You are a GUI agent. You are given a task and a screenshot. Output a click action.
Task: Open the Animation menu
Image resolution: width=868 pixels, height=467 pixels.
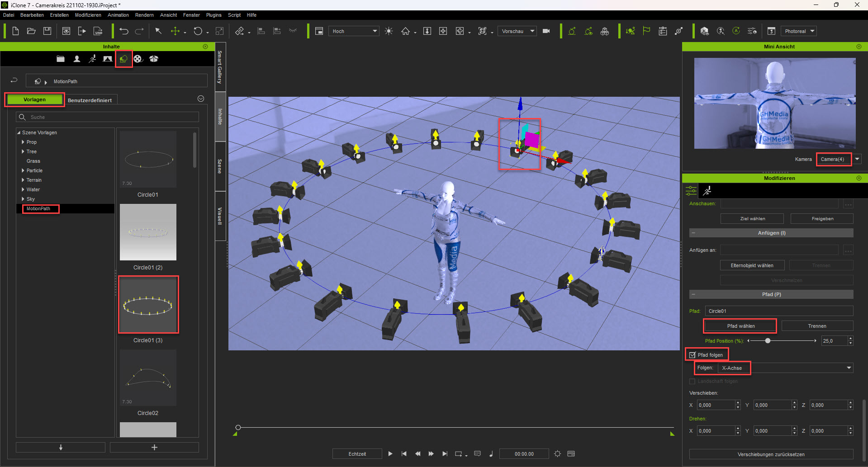(118, 15)
